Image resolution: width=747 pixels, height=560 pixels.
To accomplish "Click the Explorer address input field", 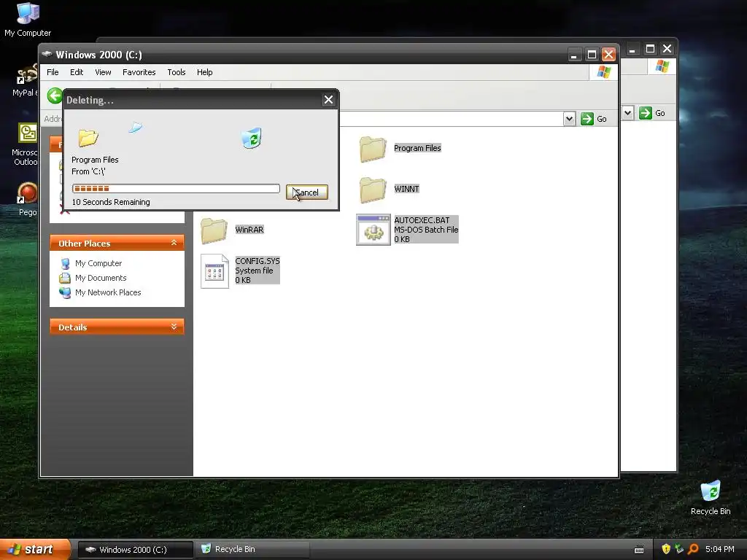I will tap(452, 119).
